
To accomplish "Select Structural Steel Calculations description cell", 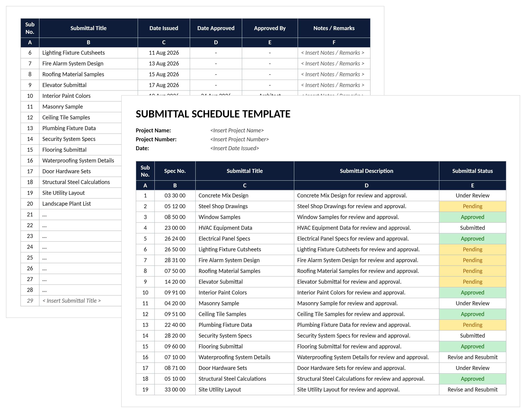I will tap(366, 379).
